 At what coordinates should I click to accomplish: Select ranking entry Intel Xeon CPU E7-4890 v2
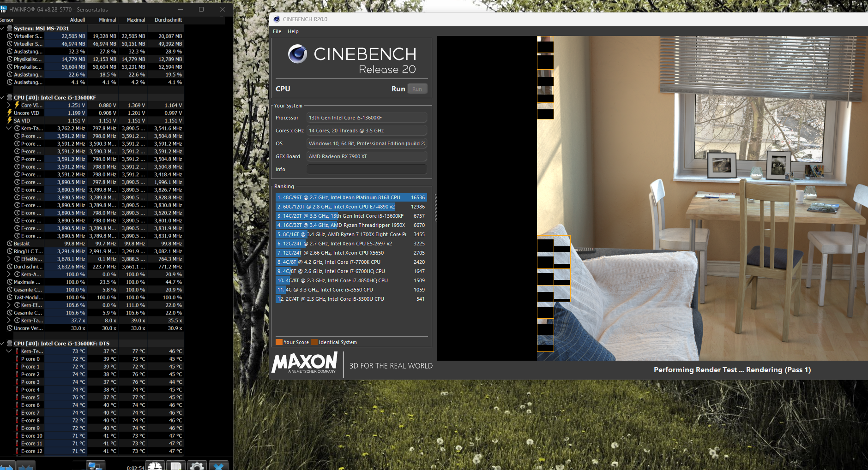point(351,207)
